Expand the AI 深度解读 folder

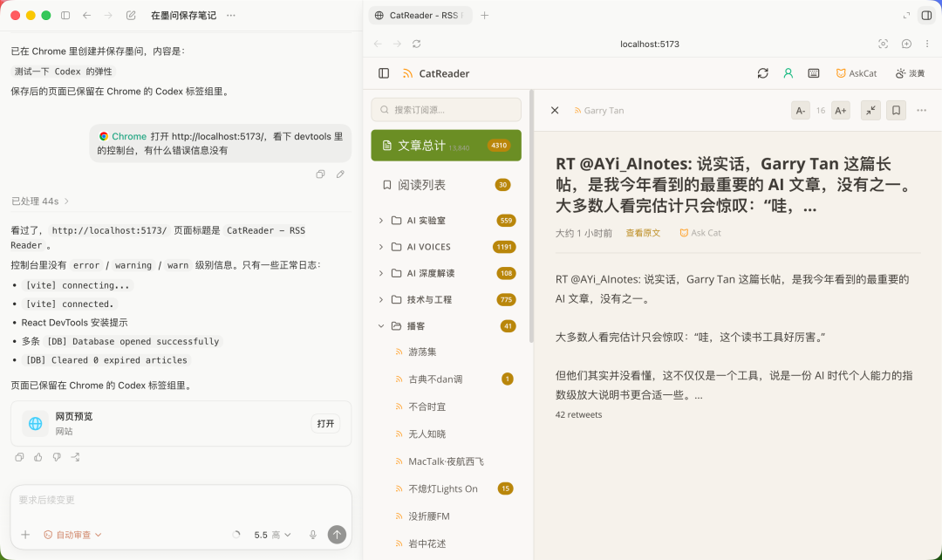pos(381,273)
